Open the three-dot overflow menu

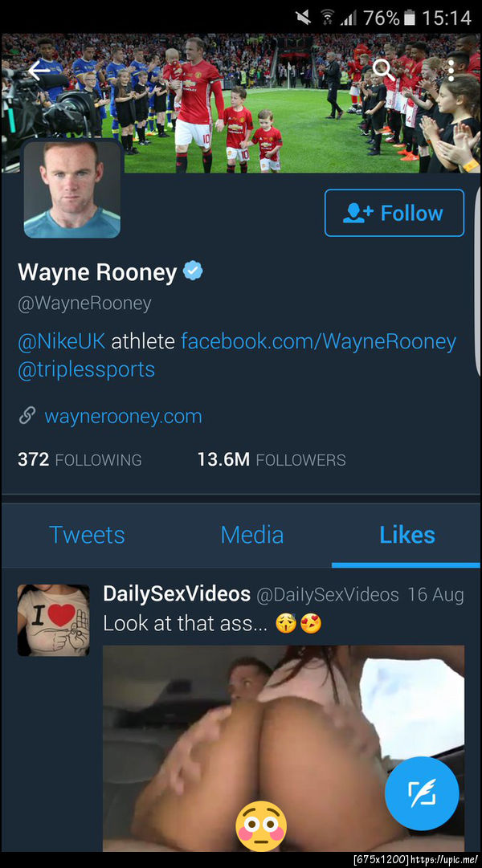pos(451,70)
